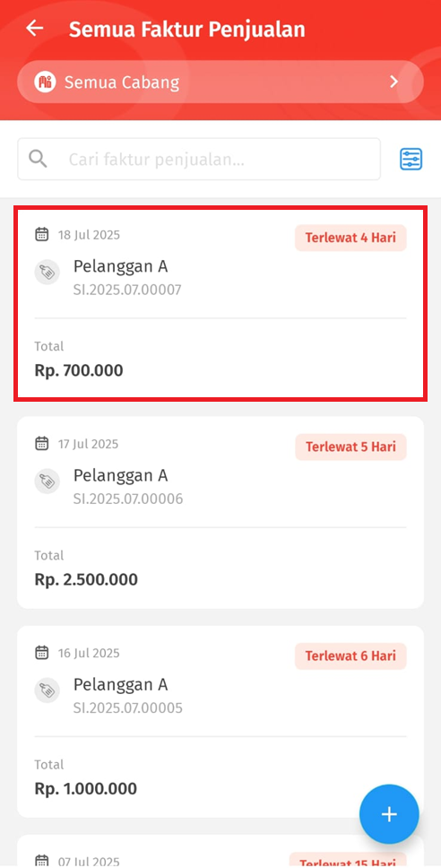This screenshot has width=441, height=868.
Task: Focus the Cari faktur penjualan search field
Action: (199, 159)
